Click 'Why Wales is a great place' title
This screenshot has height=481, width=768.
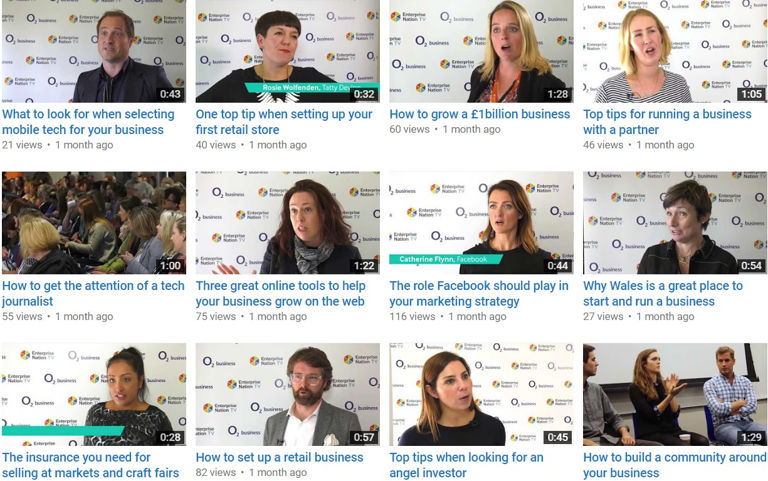(x=663, y=293)
